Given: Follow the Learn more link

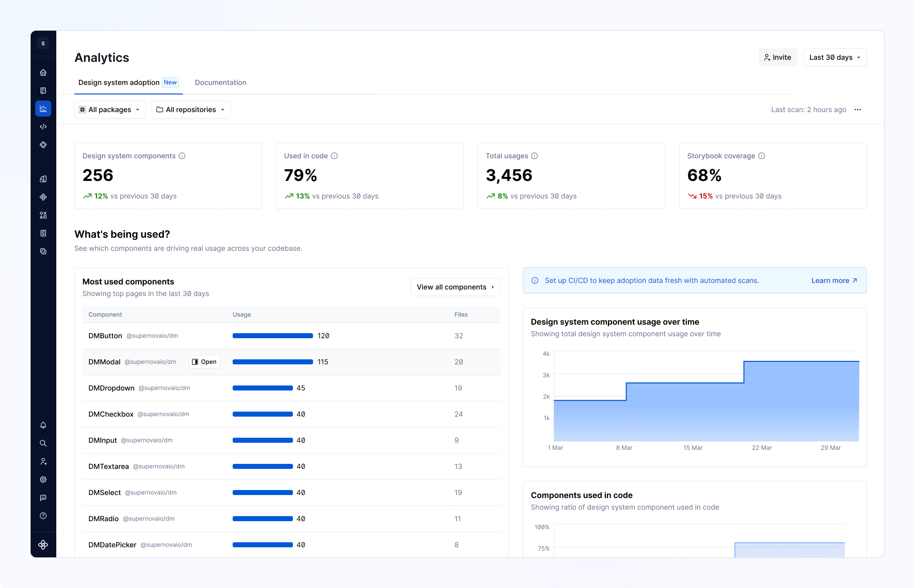Looking at the screenshot, I should point(835,280).
